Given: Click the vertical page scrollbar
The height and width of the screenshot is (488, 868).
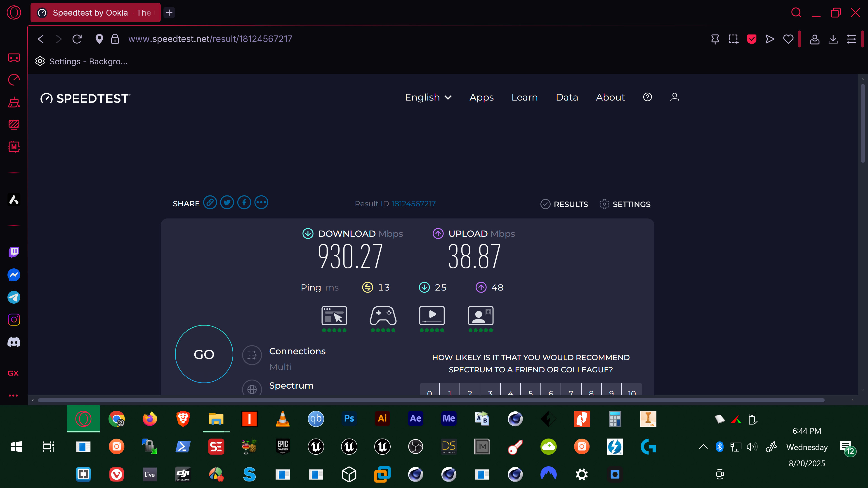Looking at the screenshot, I should pyautogui.click(x=863, y=123).
